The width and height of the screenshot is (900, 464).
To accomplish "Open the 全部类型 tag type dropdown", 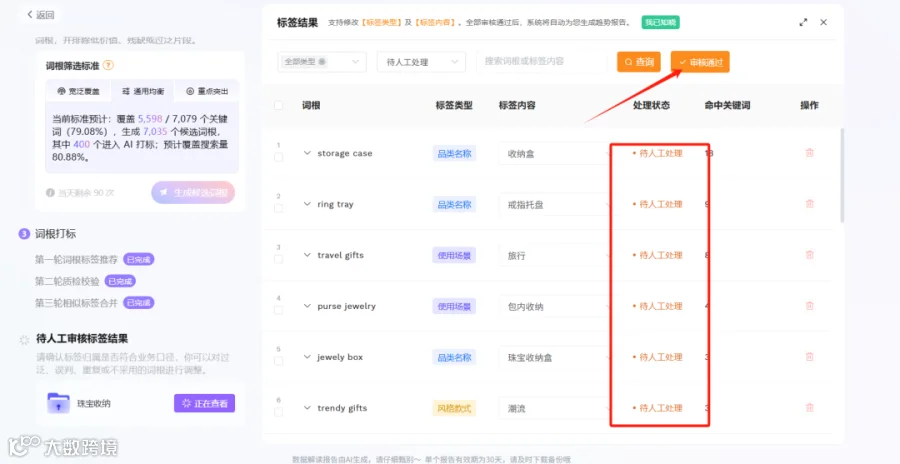I will point(322,61).
